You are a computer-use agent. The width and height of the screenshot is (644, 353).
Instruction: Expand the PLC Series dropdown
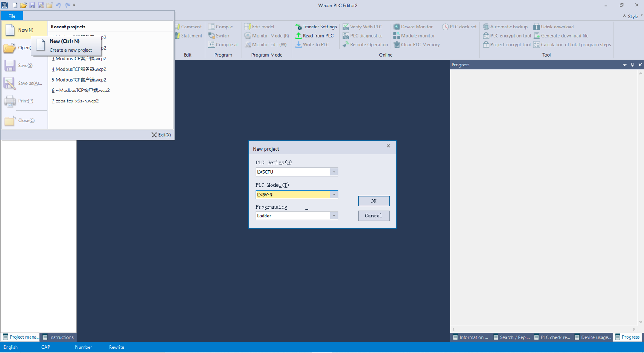(334, 172)
